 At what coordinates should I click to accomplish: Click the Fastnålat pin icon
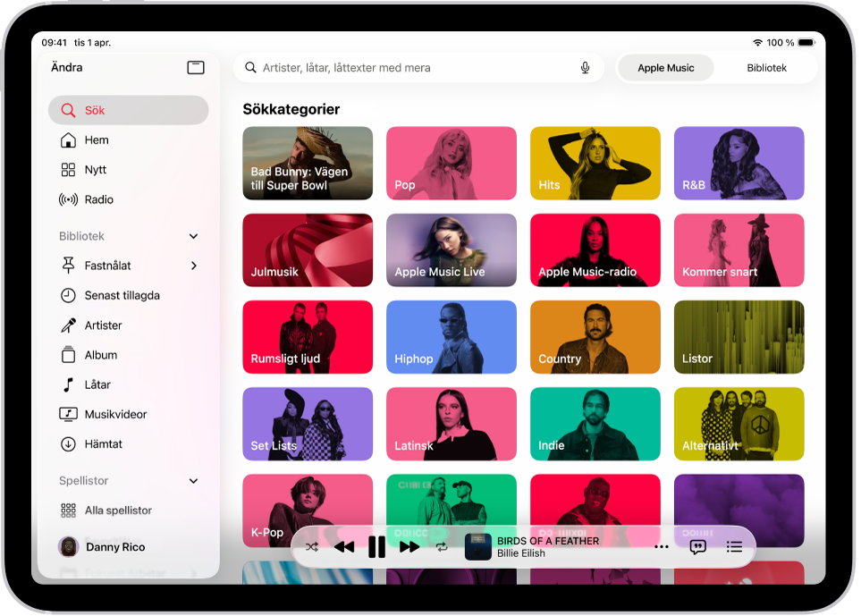click(68, 266)
